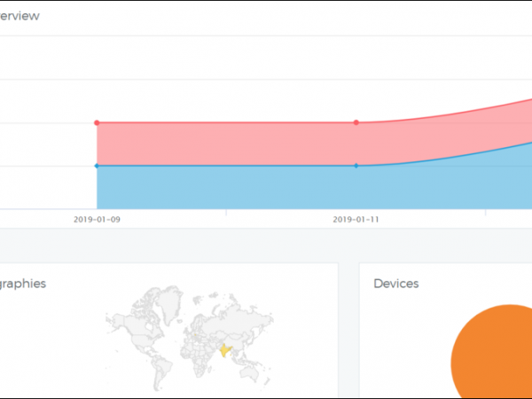Select the 2019-01-11 x-axis date label
Viewport: 532px width, 399px height.
tap(355, 218)
